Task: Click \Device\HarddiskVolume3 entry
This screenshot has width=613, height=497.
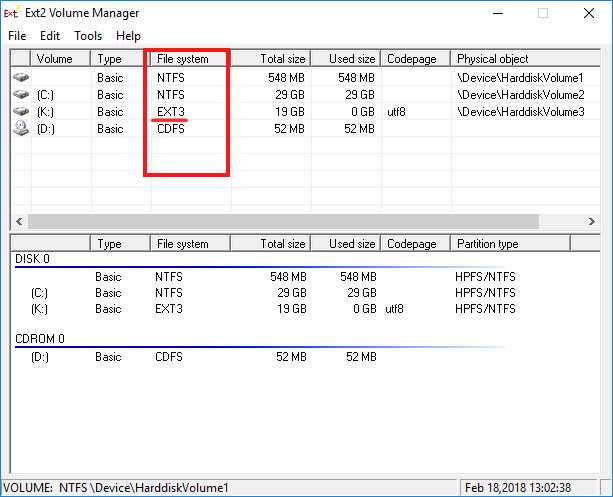Action: [x=521, y=112]
